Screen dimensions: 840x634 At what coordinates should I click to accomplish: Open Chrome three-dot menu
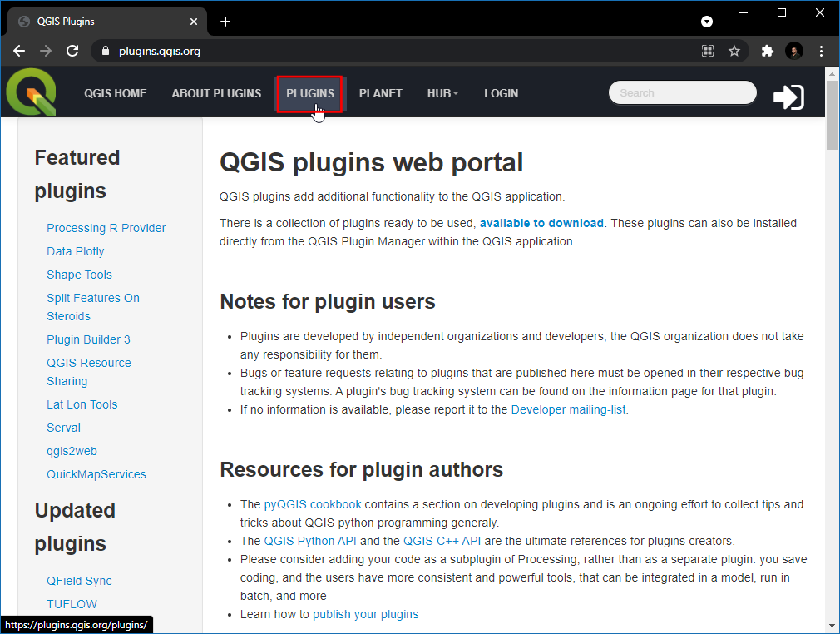[821, 51]
